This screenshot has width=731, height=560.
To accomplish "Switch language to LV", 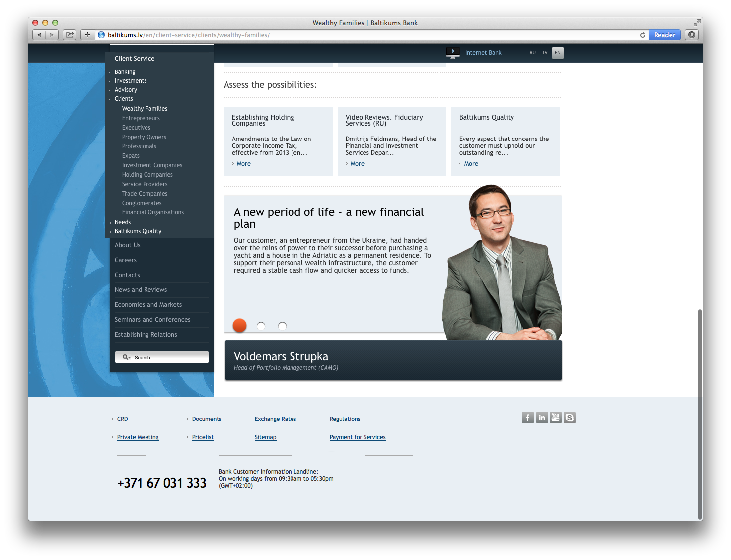I will [x=545, y=53].
